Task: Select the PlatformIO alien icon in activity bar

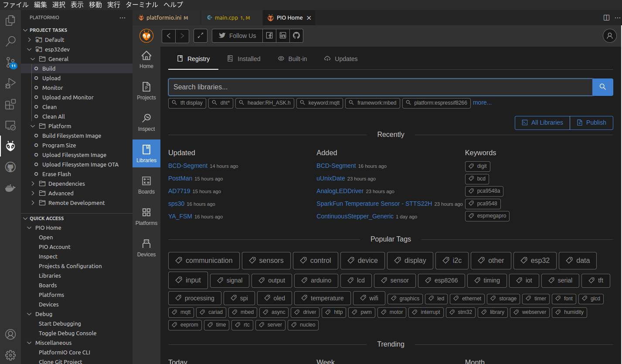Action: coord(10,146)
